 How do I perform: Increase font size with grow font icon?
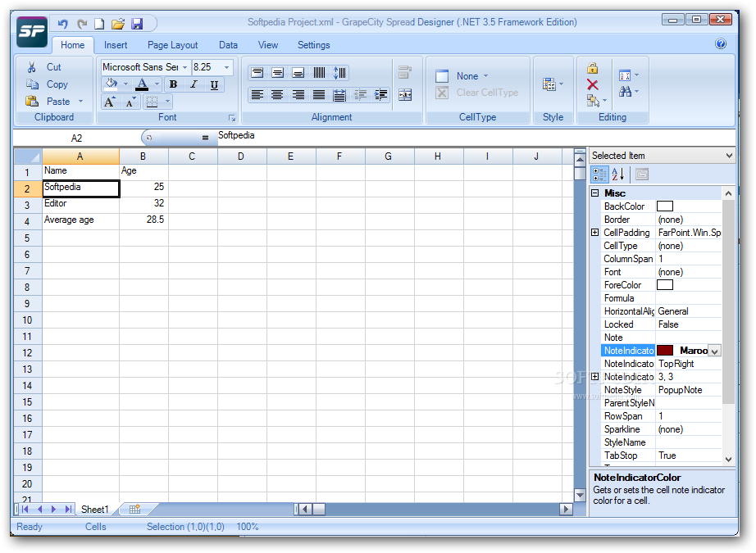110,102
